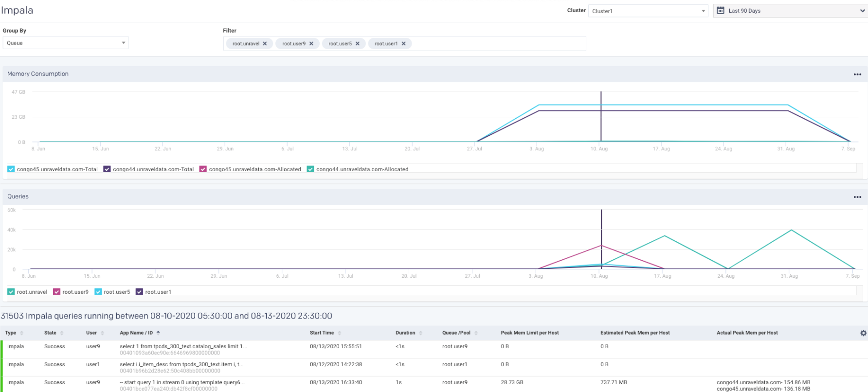Toggle root.unravel series in Queries chart

click(11, 292)
